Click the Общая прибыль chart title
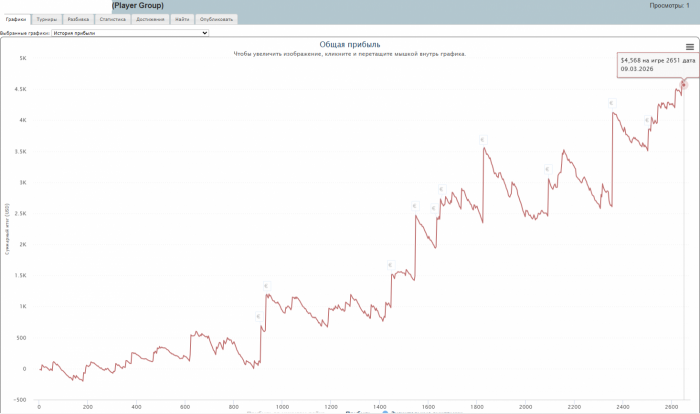 pos(350,44)
